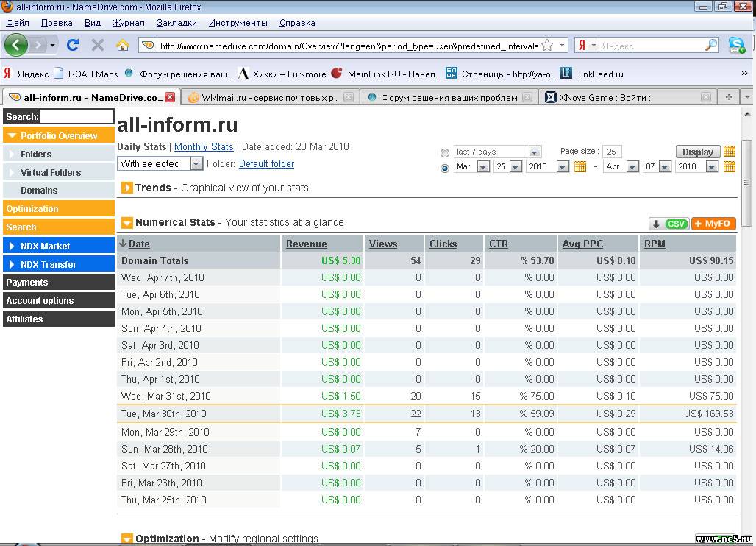Download stats using the CSV button
The height and width of the screenshot is (546, 756).
(x=668, y=224)
